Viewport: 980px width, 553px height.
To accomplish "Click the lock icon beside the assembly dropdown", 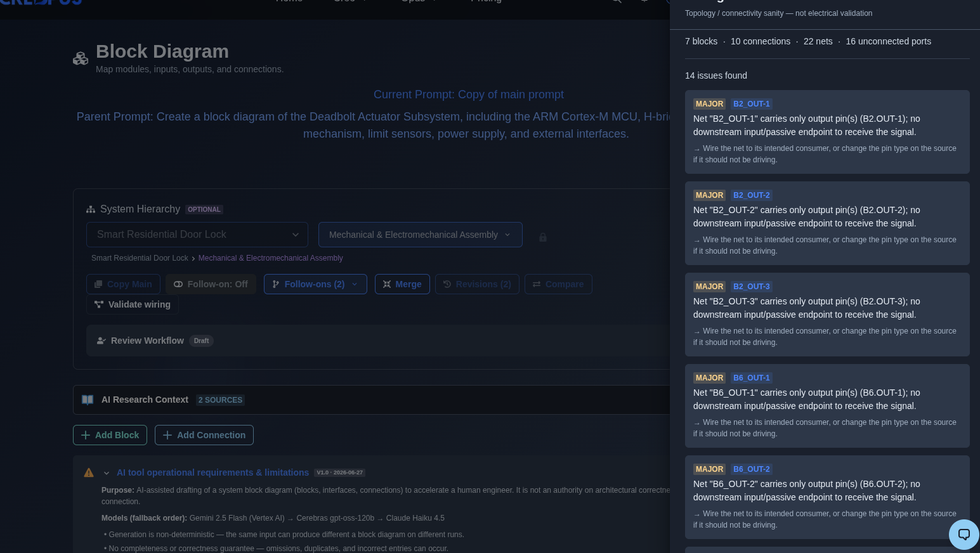I will [543, 237].
